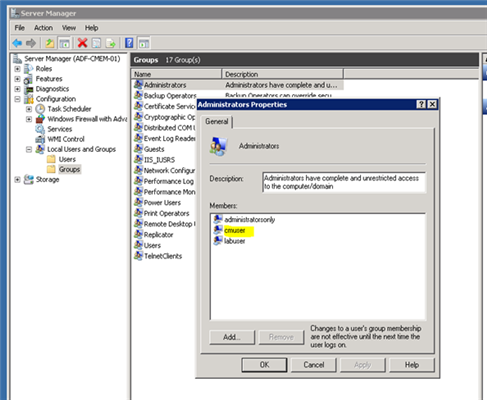Image resolution: width=487 pixels, height=400 pixels.
Task: Click the Windows Firewall tree icon
Action: [40, 119]
